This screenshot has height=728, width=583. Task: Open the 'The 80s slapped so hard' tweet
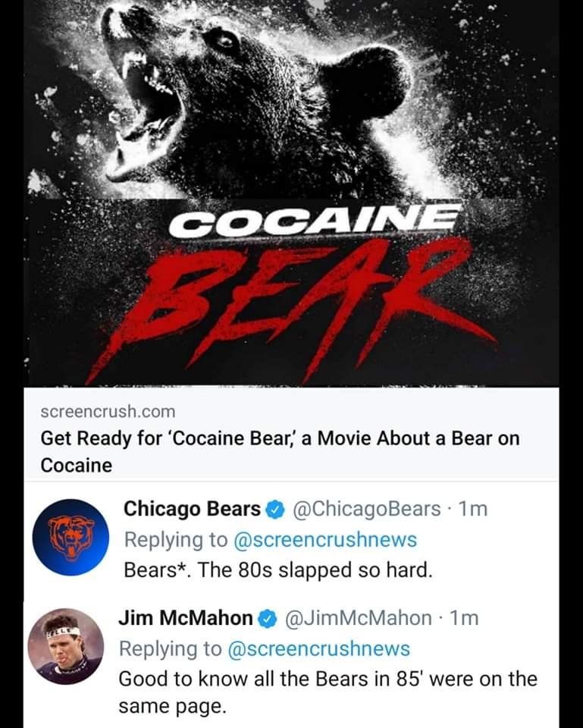(x=277, y=570)
